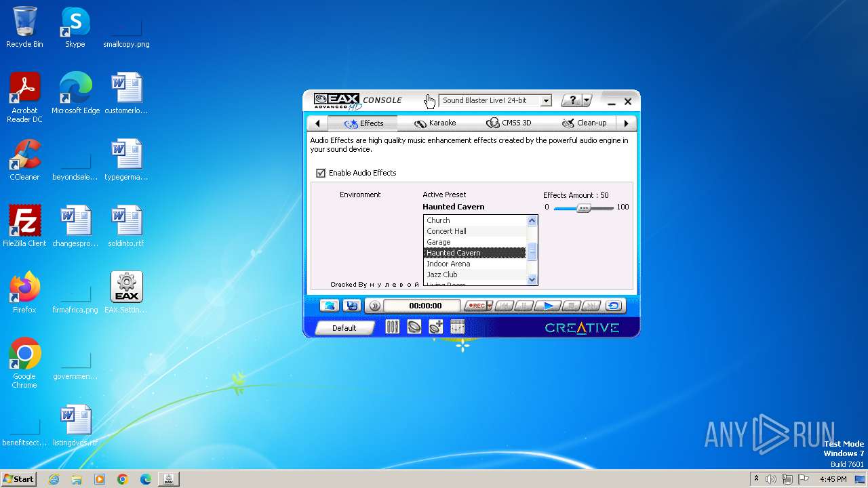Open the speaker settings icon
This screenshot has width=868, height=488.
414,327
